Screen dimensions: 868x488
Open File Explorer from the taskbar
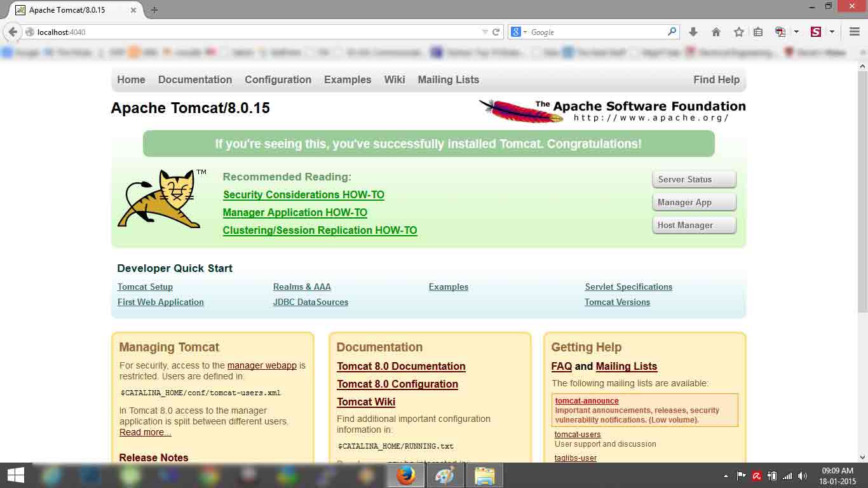484,475
